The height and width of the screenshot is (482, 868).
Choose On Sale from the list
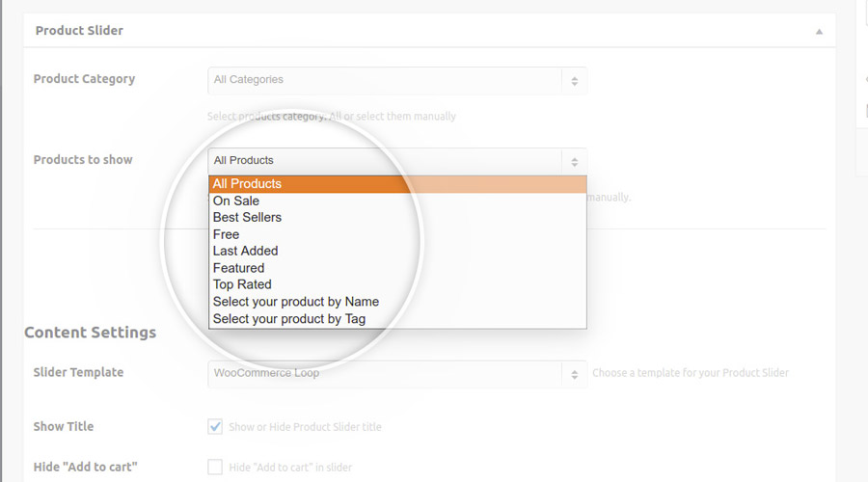coord(236,201)
